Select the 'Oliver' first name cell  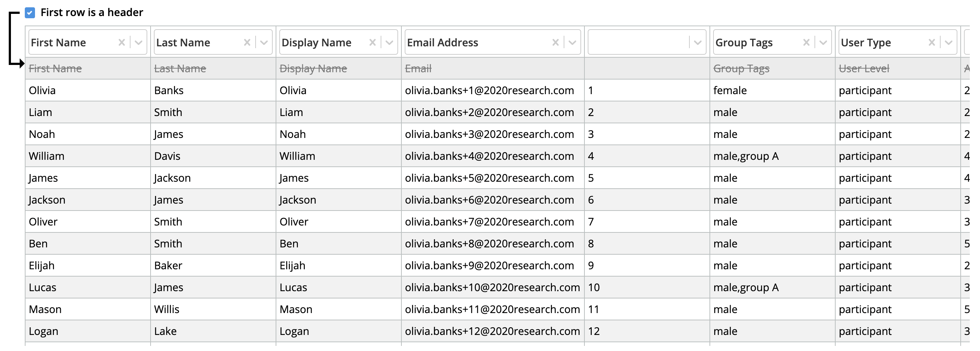pos(88,221)
